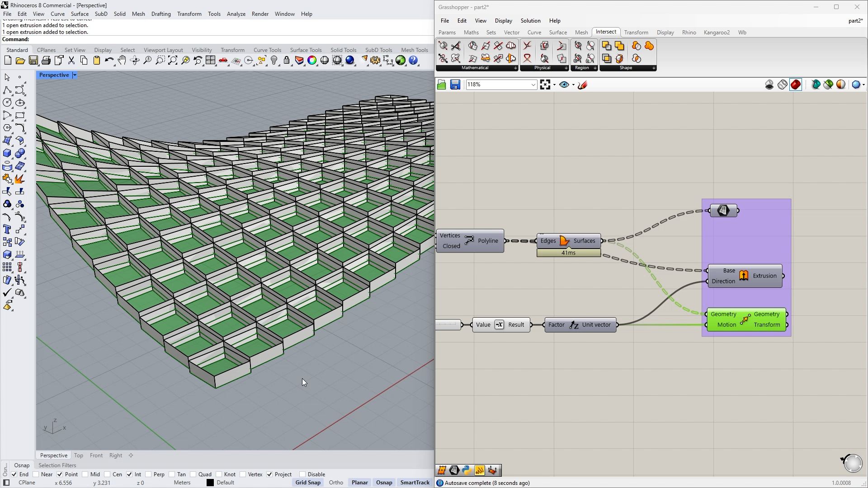Click the Grasshopper save file icon

[455, 84]
